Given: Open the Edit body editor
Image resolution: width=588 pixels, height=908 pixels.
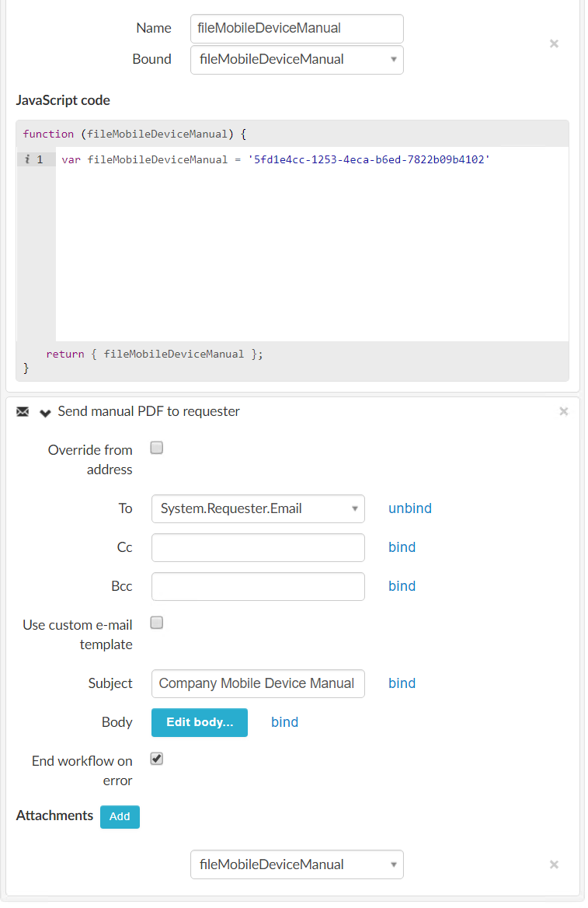Looking at the screenshot, I should 199,722.
